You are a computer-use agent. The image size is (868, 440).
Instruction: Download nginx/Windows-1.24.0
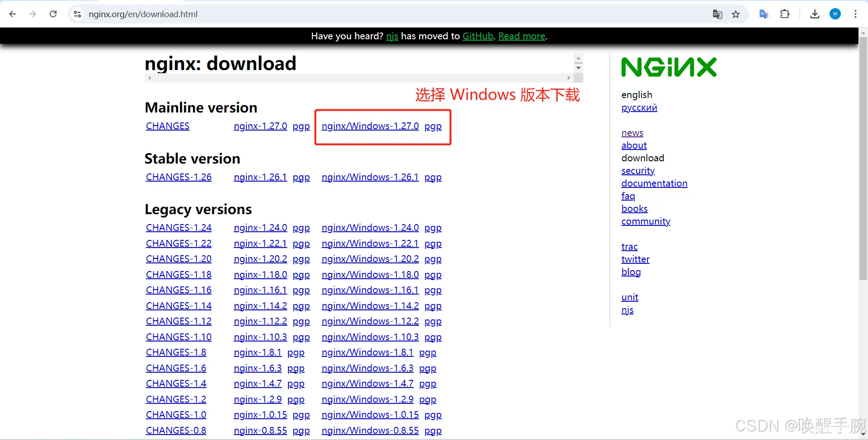tap(370, 228)
